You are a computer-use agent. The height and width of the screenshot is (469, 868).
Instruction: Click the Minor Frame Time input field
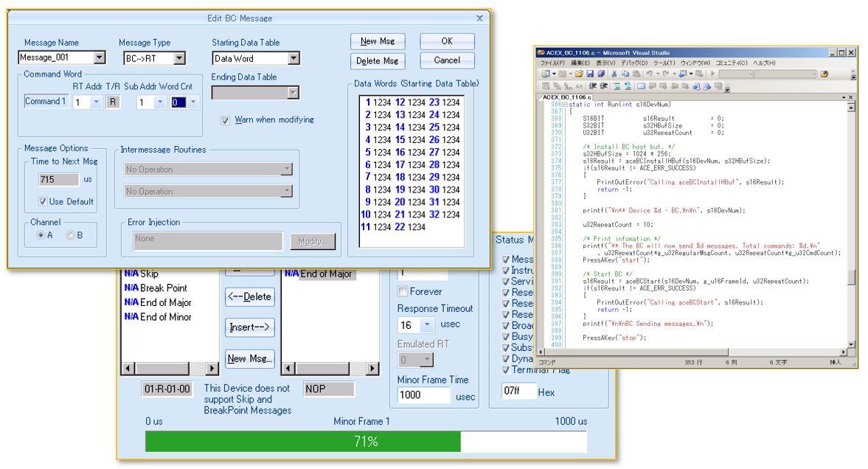423,395
